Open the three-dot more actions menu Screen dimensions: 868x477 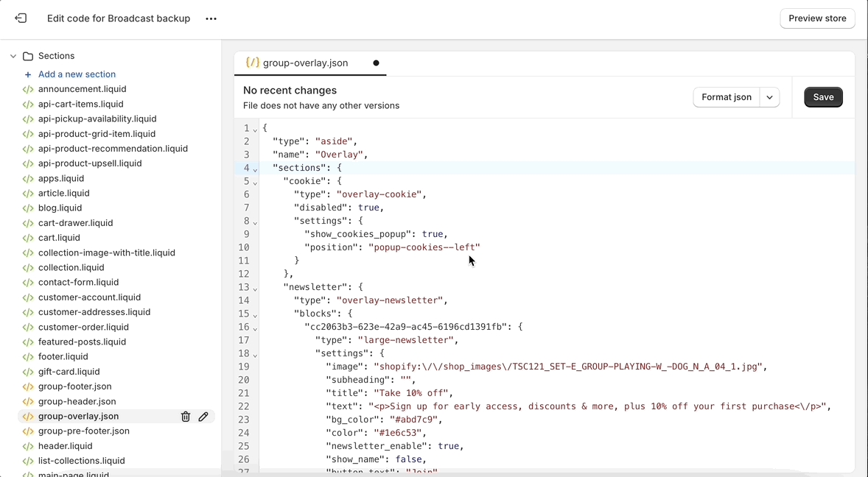click(x=211, y=19)
